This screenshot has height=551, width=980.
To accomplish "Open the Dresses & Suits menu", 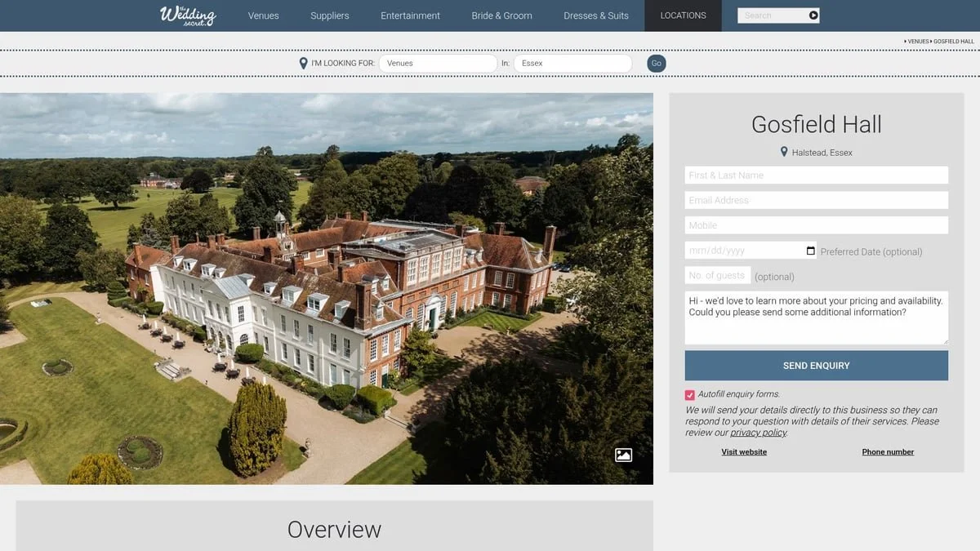I will [x=596, y=16].
